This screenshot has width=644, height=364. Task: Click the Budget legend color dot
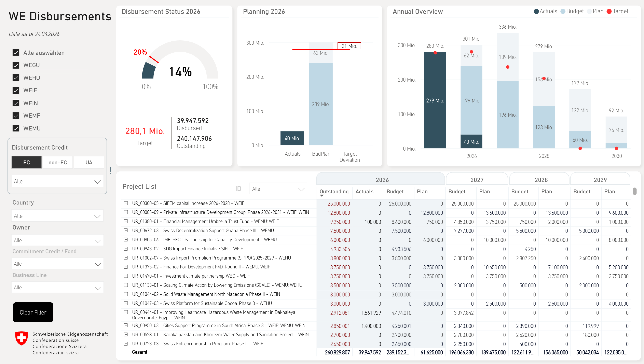click(x=563, y=12)
